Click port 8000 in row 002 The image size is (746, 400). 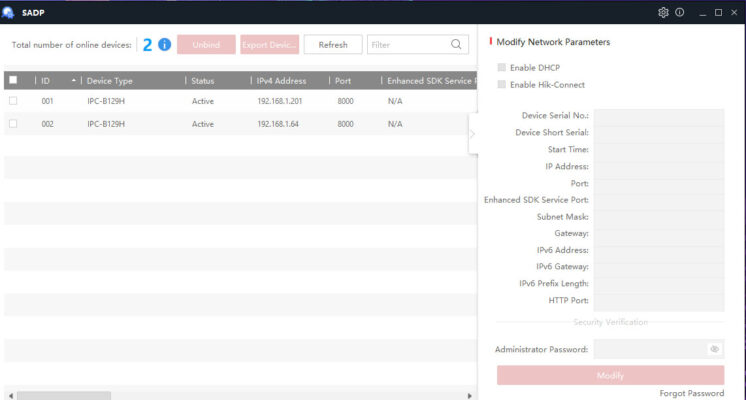click(345, 124)
